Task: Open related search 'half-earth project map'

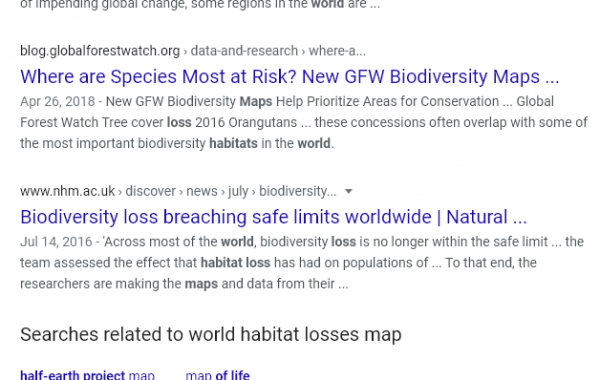Action: coord(87,375)
